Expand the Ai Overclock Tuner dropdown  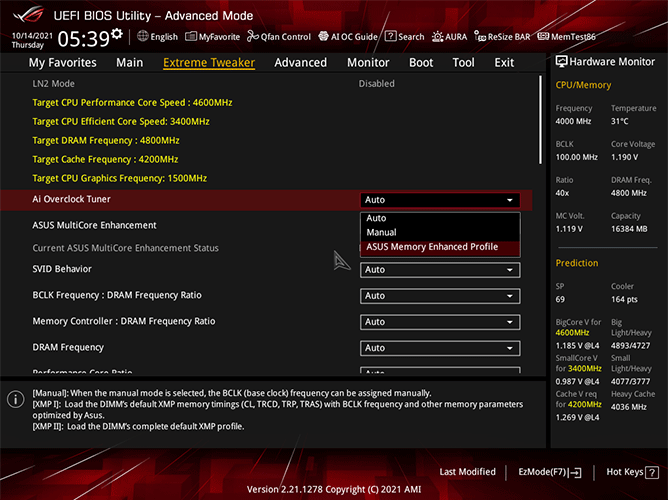[440, 200]
